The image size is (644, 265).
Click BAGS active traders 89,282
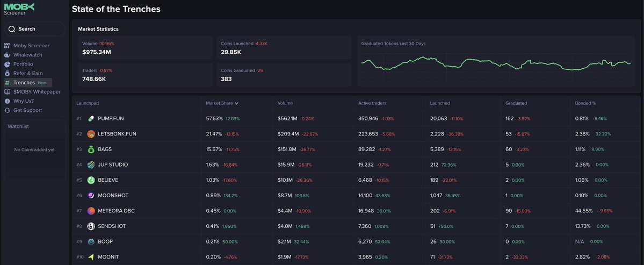(367, 149)
